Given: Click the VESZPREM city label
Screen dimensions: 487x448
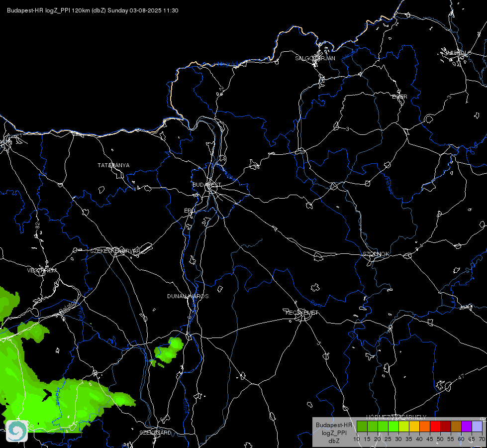Looking at the screenshot, I should [42, 270].
